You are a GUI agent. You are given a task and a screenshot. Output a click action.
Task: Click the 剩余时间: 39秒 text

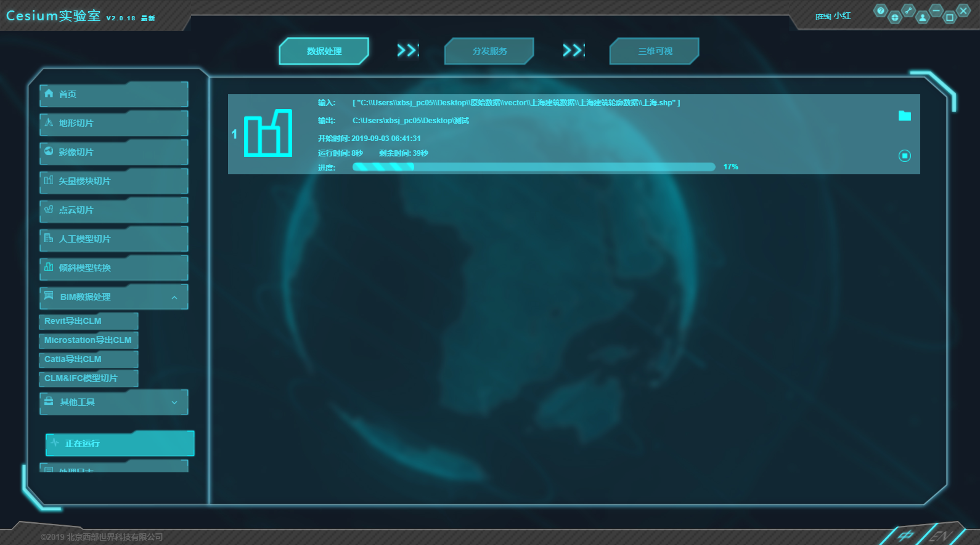coord(404,153)
